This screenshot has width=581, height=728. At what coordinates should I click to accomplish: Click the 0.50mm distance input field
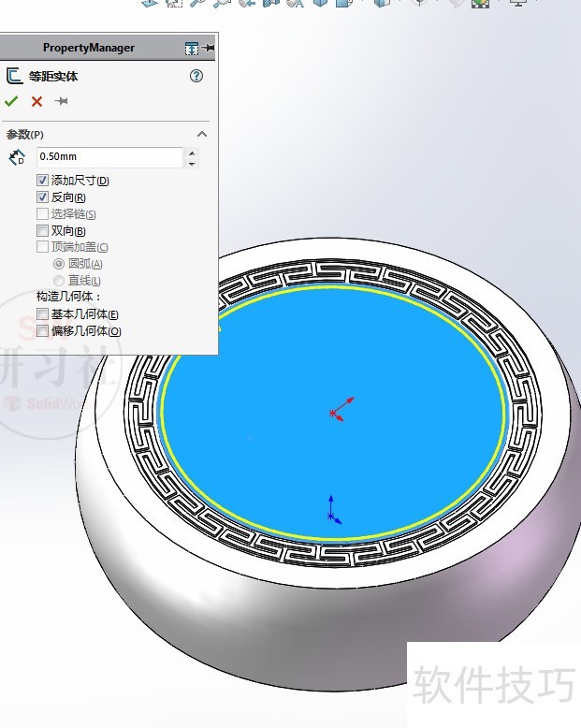pos(109,157)
